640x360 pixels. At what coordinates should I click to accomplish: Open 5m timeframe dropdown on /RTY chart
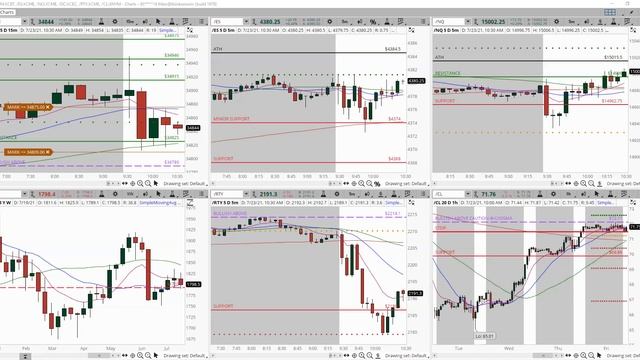352,194
